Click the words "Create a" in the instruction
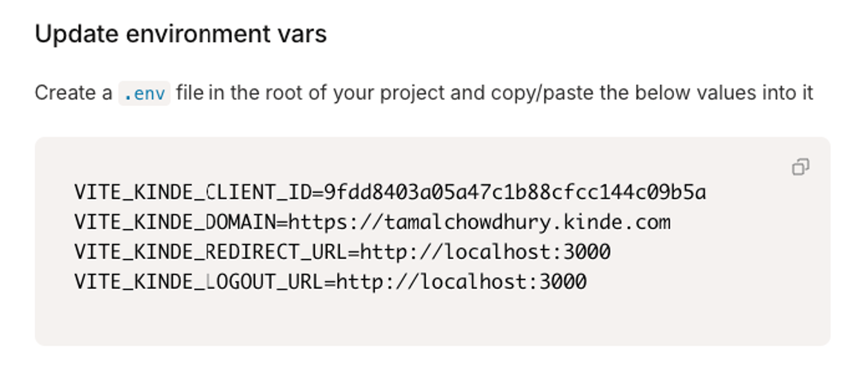 click(73, 93)
